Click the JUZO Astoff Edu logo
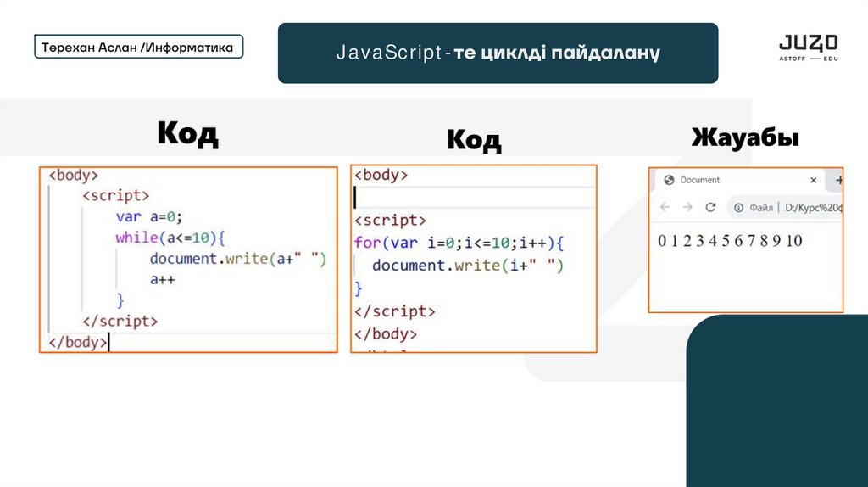This screenshot has height=487, width=868. tap(808, 48)
